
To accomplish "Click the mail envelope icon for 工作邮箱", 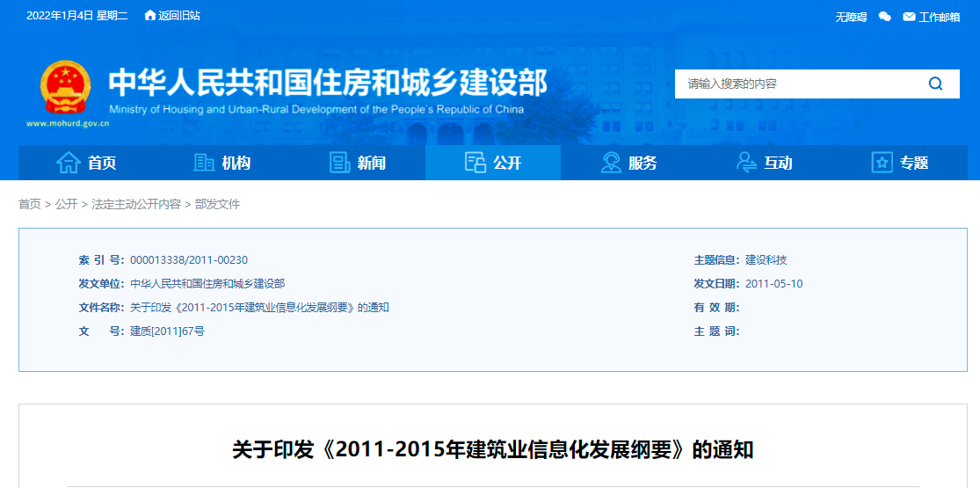I will tap(910, 17).
